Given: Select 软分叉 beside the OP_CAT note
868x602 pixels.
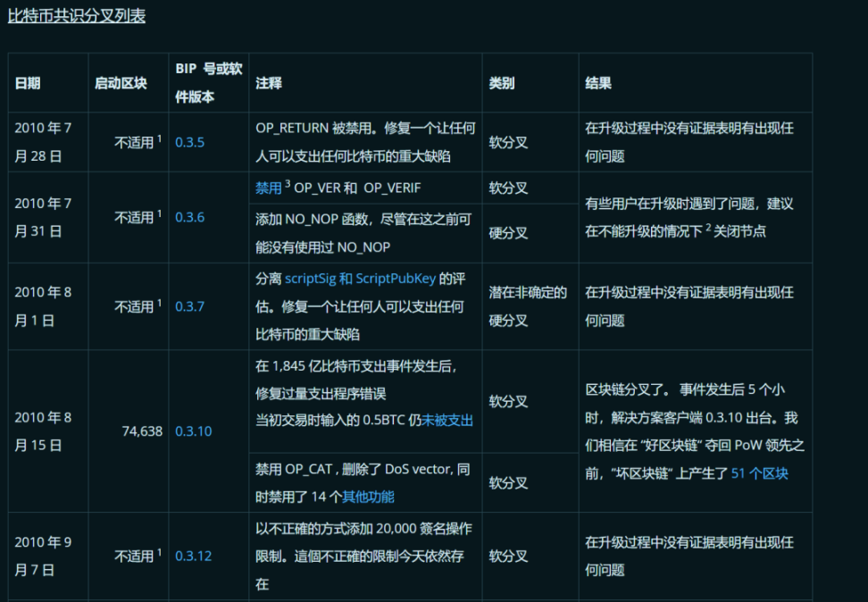Looking at the screenshot, I should (508, 483).
